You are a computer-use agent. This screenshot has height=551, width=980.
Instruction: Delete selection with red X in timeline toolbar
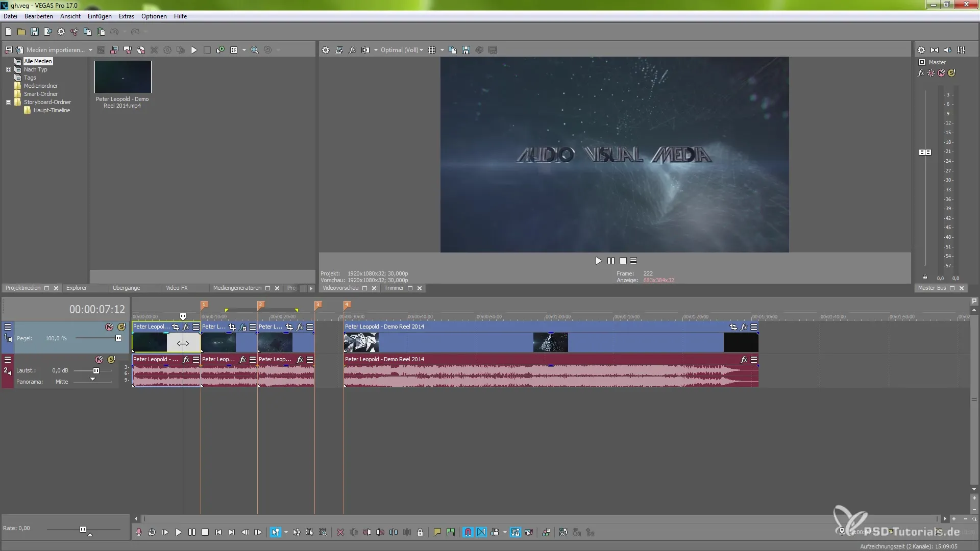tap(340, 532)
